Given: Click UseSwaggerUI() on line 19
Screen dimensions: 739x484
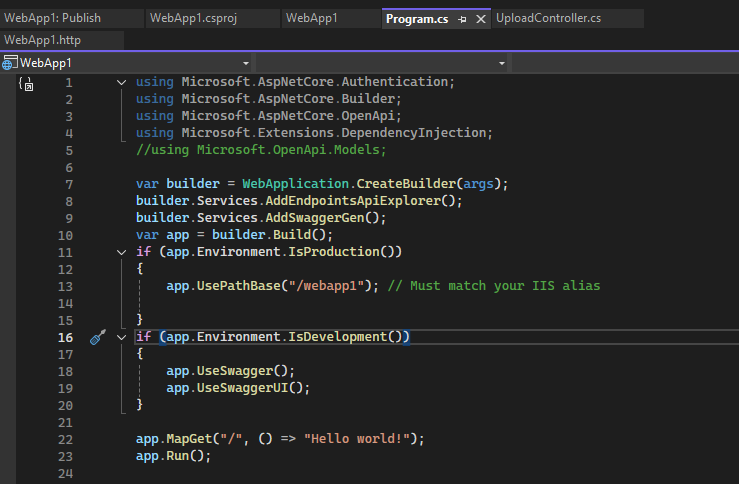Looking at the screenshot, I should [250, 387].
